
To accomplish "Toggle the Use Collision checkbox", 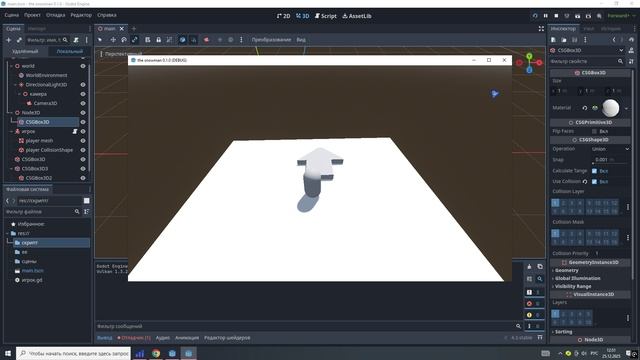I will (x=594, y=182).
